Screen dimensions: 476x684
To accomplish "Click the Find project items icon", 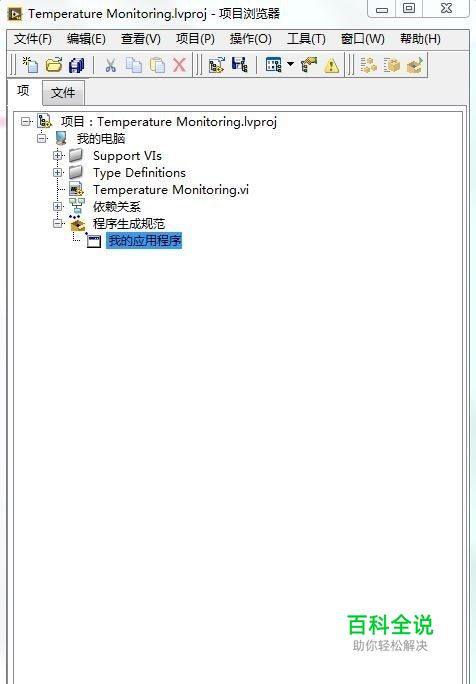I will [309, 65].
